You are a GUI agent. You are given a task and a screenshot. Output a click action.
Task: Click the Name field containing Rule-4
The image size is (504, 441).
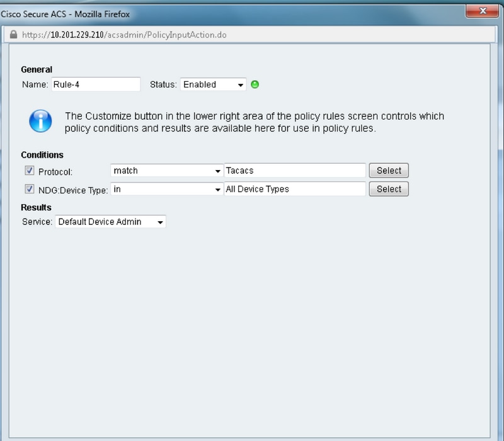click(96, 84)
